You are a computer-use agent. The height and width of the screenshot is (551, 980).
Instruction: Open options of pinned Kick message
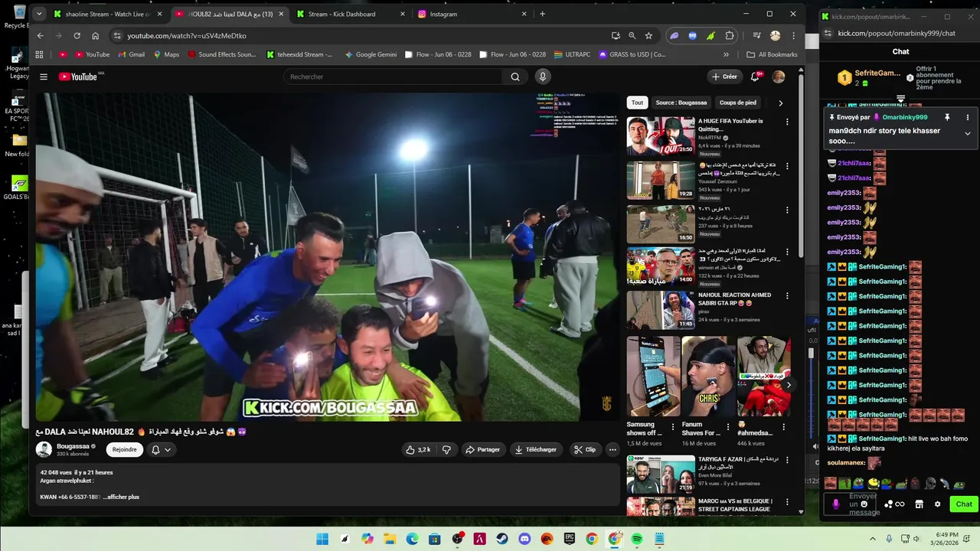click(968, 117)
